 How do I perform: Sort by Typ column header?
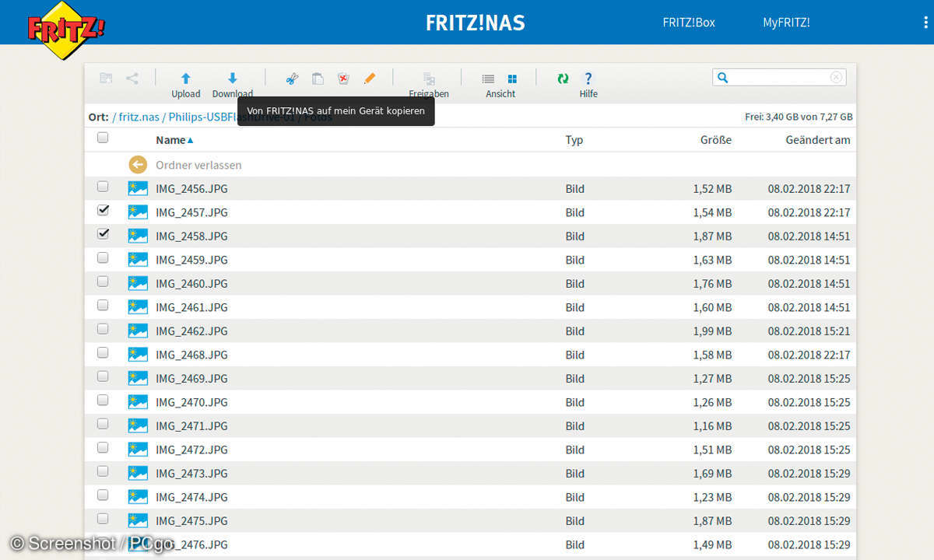[574, 140]
